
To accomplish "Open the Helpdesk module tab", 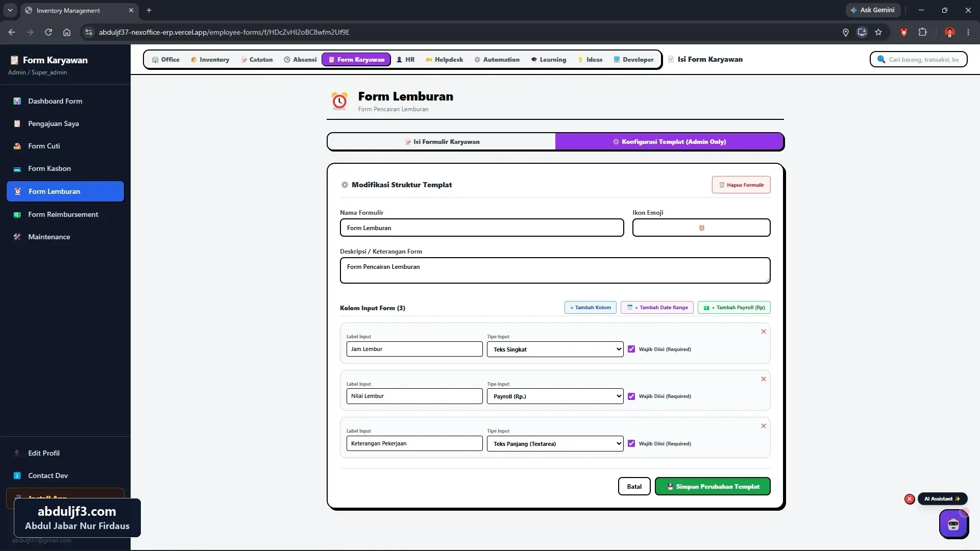I will click(x=444, y=60).
